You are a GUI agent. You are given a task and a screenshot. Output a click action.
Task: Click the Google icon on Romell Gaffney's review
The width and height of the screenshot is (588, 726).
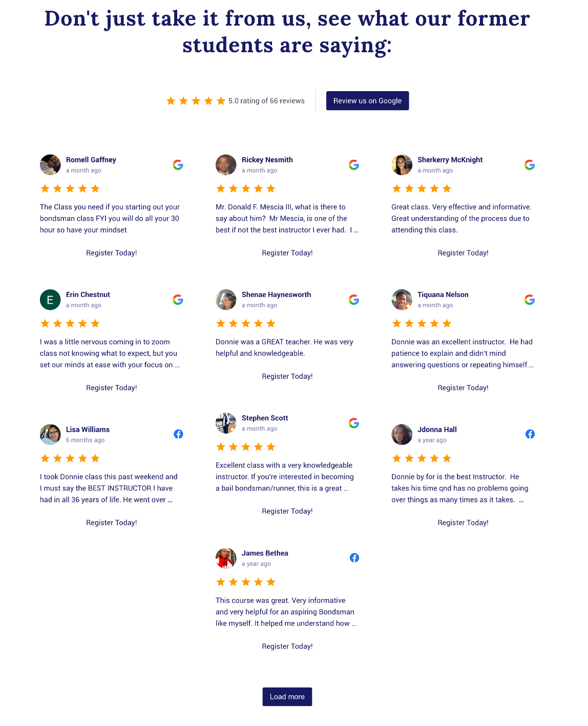(178, 165)
